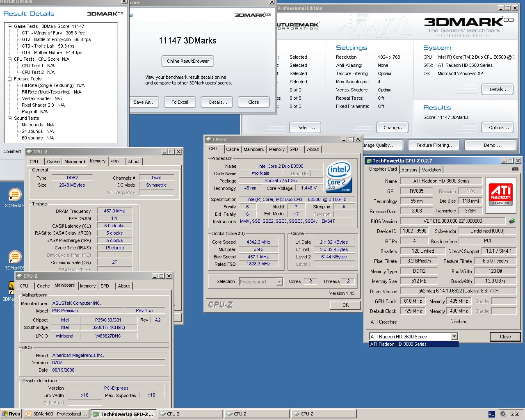Switch to 3DMark03 - Professional taskbar item
Viewport: 525px width, 420px height.
tap(57, 414)
